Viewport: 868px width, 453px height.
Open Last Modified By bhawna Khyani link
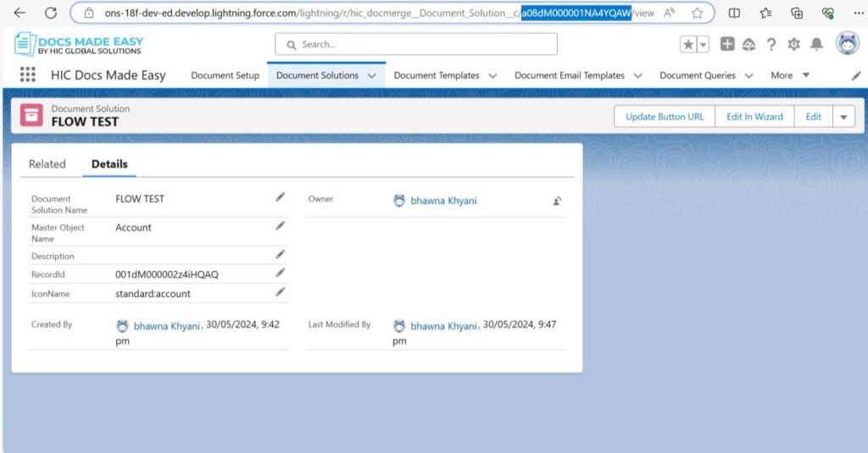click(x=443, y=326)
